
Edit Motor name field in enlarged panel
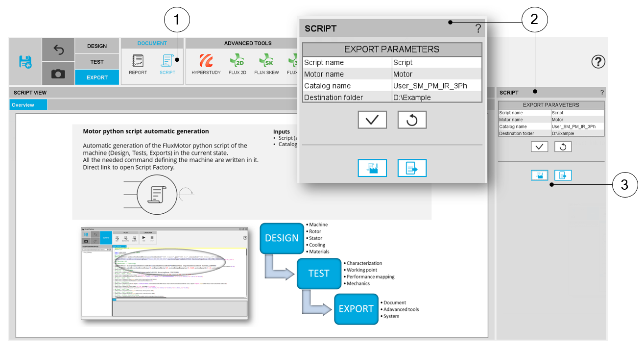coord(437,74)
